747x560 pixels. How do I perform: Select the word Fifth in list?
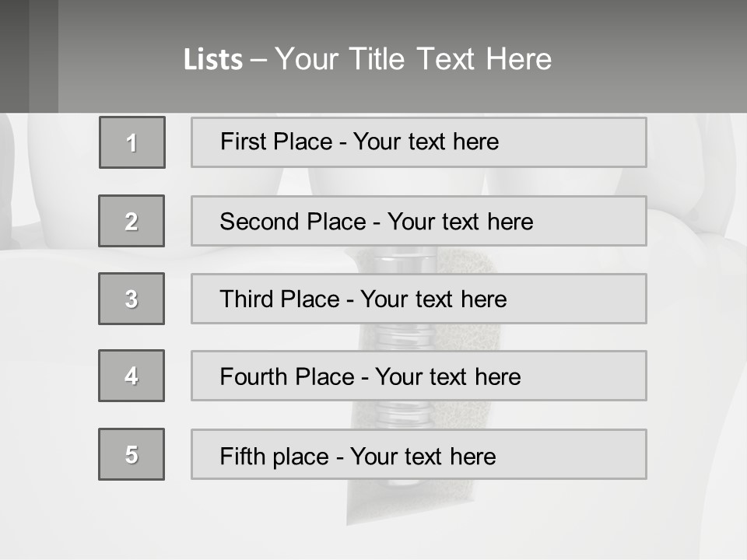click(241, 456)
